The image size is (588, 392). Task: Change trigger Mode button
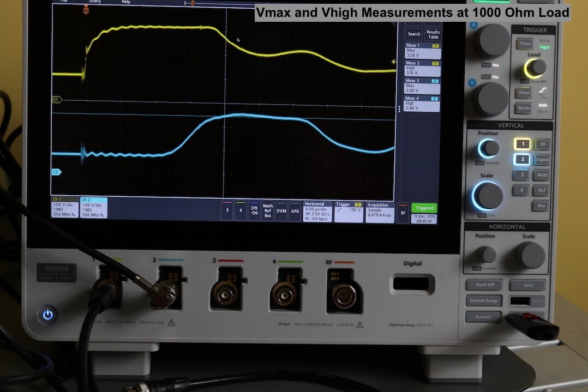523,108
